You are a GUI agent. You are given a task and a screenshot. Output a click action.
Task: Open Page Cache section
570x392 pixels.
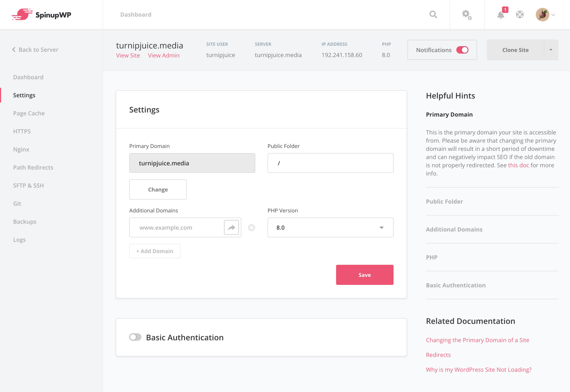coord(29,113)
